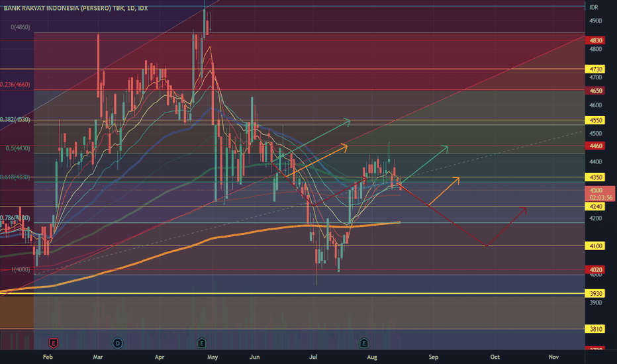This screenshot has width=617, height=364.
Task: Open the earnings E marker before May
Action: point(201,343)
